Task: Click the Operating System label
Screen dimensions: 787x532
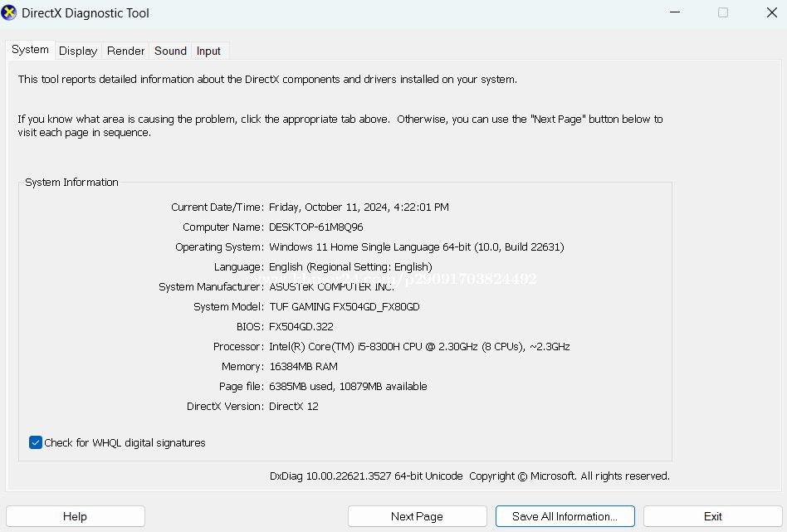Action: (x=219, y=247)
